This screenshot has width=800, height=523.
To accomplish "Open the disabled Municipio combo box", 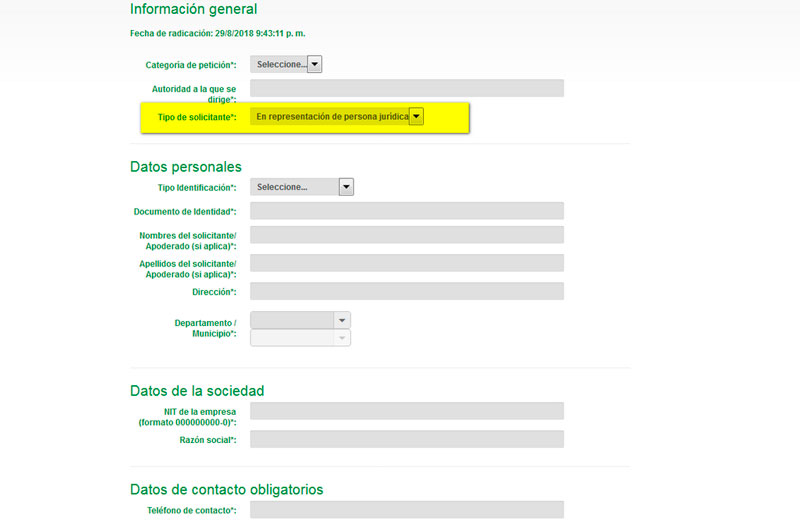I will [300, 338].
